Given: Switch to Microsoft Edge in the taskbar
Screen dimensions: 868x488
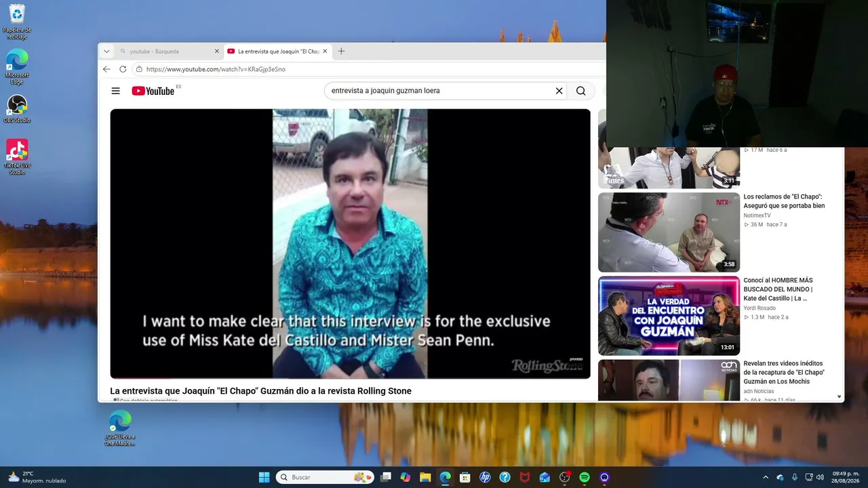Looking at the screenshot, I should pyautogui.click(x=445, y=477).
